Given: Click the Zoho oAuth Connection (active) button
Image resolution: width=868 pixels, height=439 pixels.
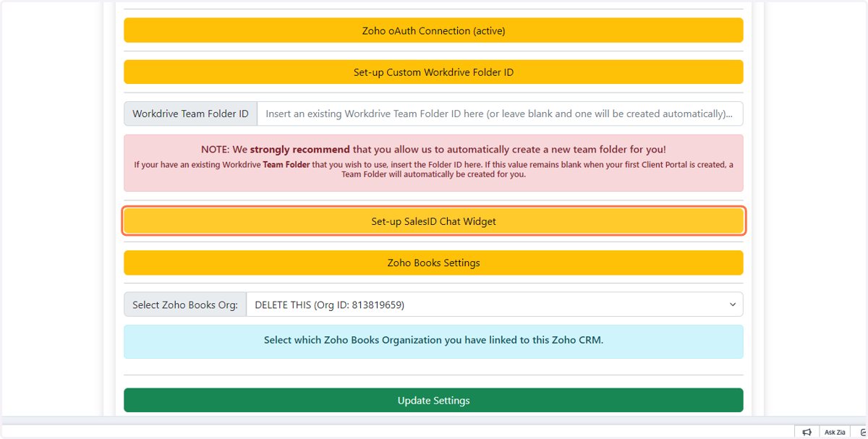Looking at the screenshot, I should coord(433,30).
